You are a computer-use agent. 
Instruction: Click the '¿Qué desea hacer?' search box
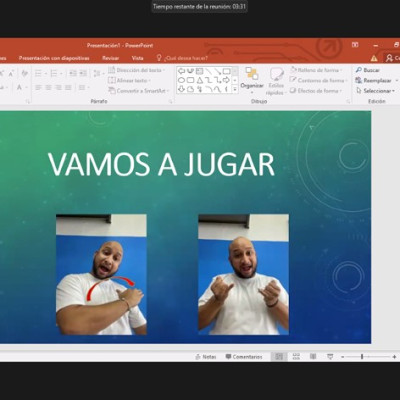coord(182,58)
